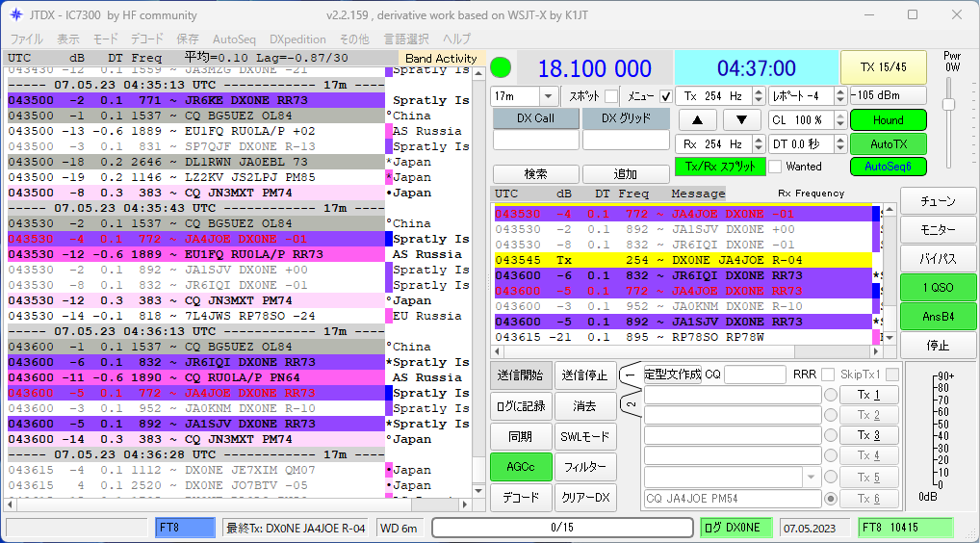The image size is (980, 543).
Task: Open the AutoSeq menu
Action: 234,39
